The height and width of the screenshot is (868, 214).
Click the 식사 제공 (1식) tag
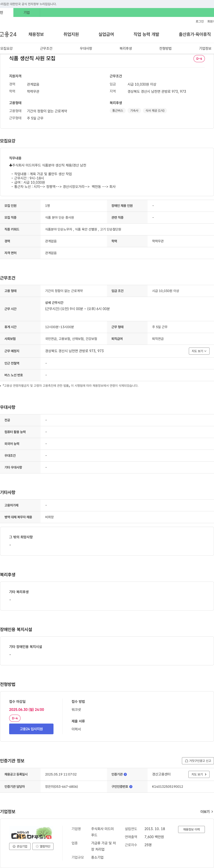pos(155,111)
